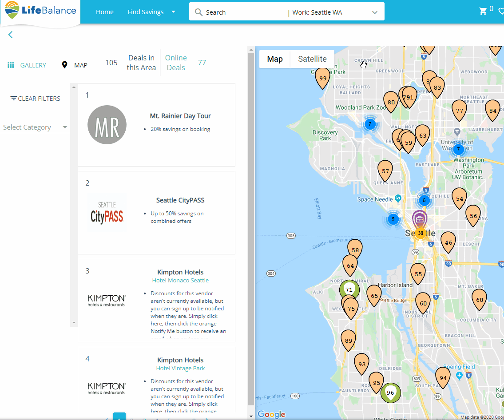Click map marker 56
504x420 pixels.
click(473, 216)
